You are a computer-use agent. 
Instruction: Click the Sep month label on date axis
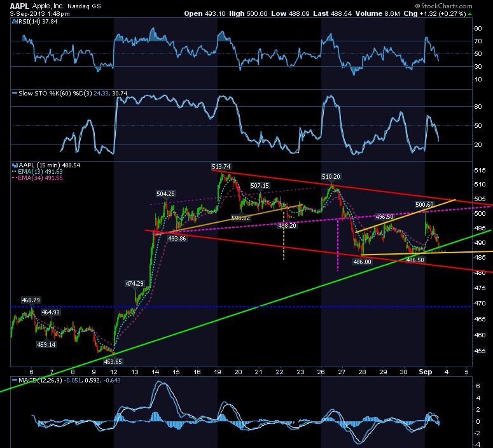(426, 372)
